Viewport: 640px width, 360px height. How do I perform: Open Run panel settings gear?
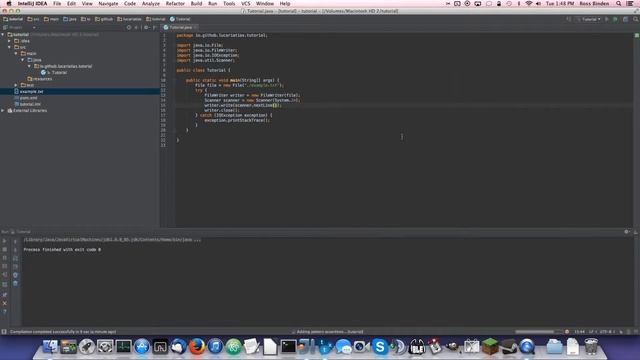(x=627, y=232)
